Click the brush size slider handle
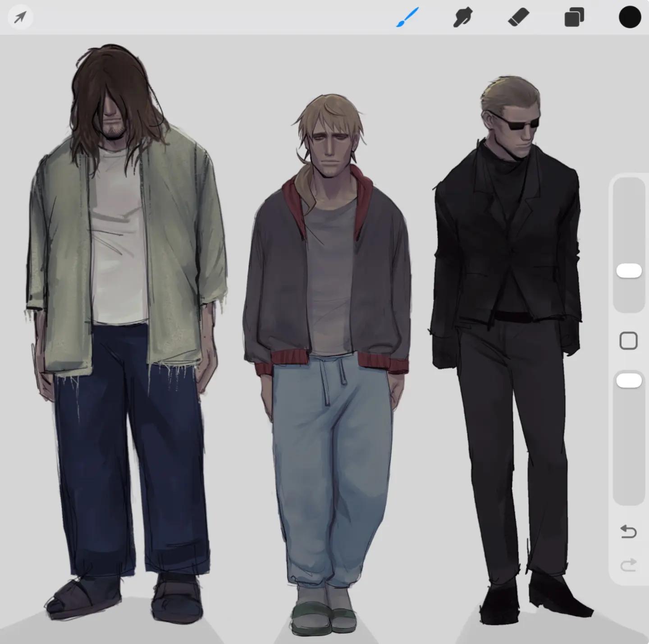 (629, 271)
